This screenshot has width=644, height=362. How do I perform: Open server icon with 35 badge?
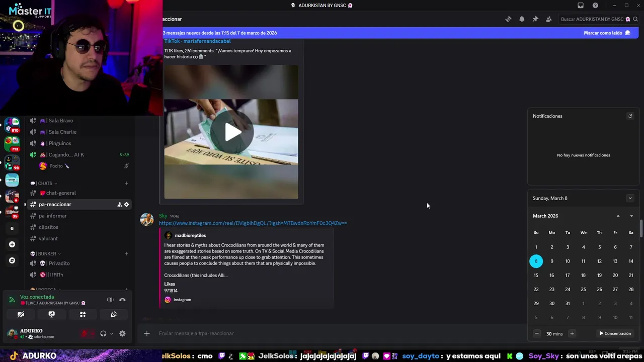[x=12, y=212]
